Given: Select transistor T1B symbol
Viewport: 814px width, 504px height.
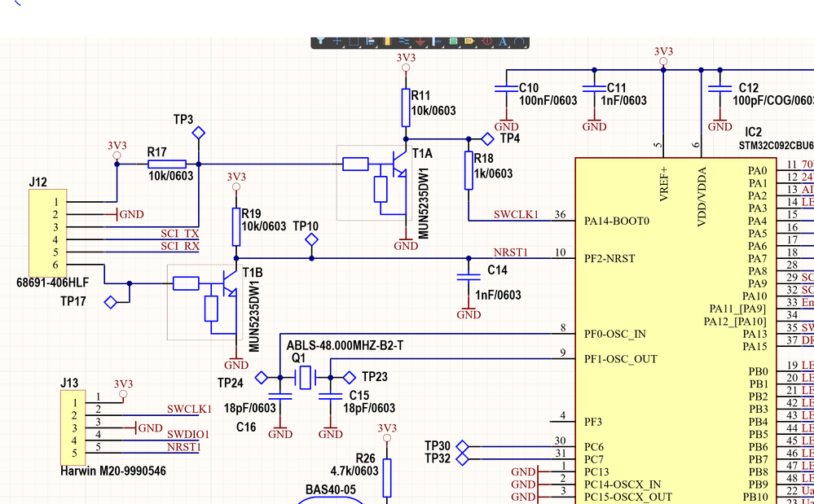Looking at the screenshot, I should point(205,302).
